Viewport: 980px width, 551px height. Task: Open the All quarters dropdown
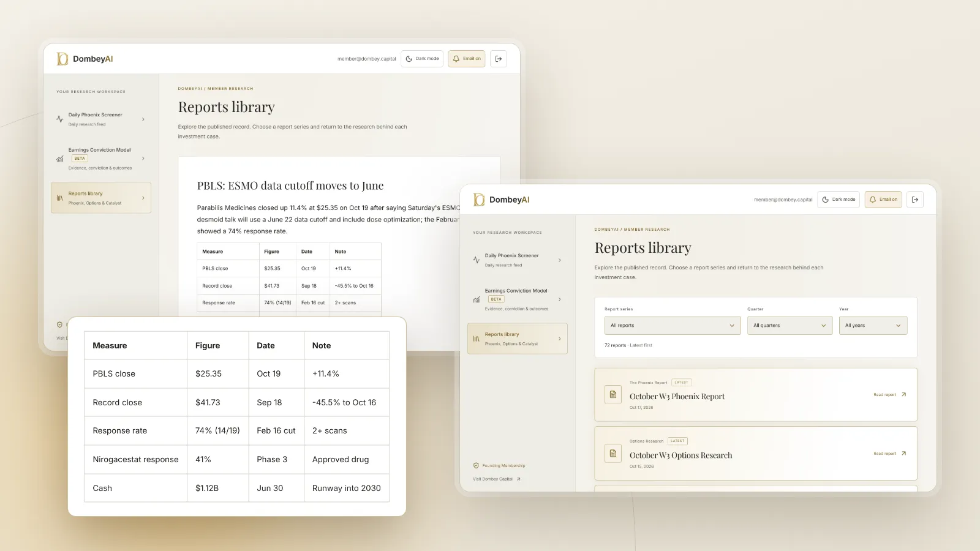pyautogui.click(x=790, y=326)
